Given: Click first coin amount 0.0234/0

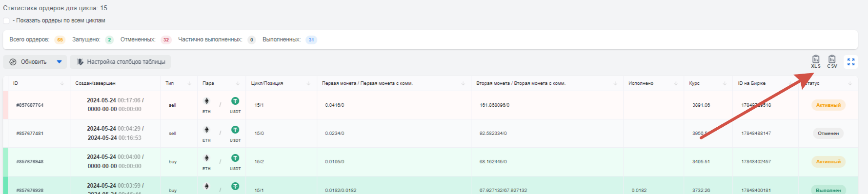Looking at the screenshot, I should coord(335,134).
